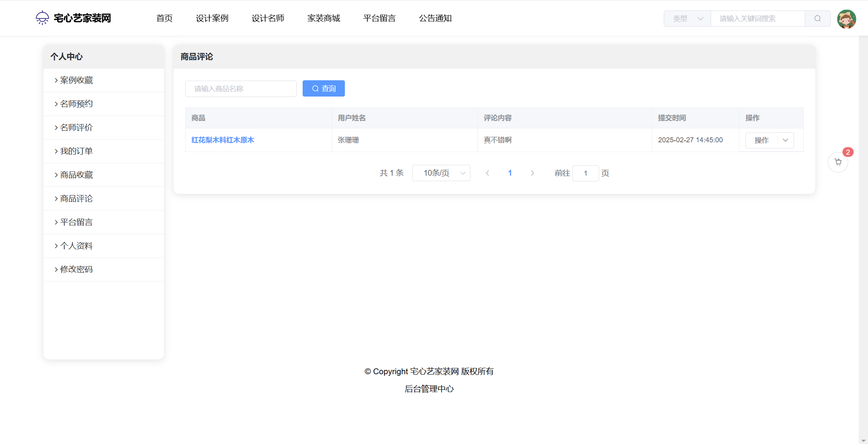Screen dimensions: 868x444
Task: Expand the 类型 search dropdown
Action: click(x=687, y=19)
